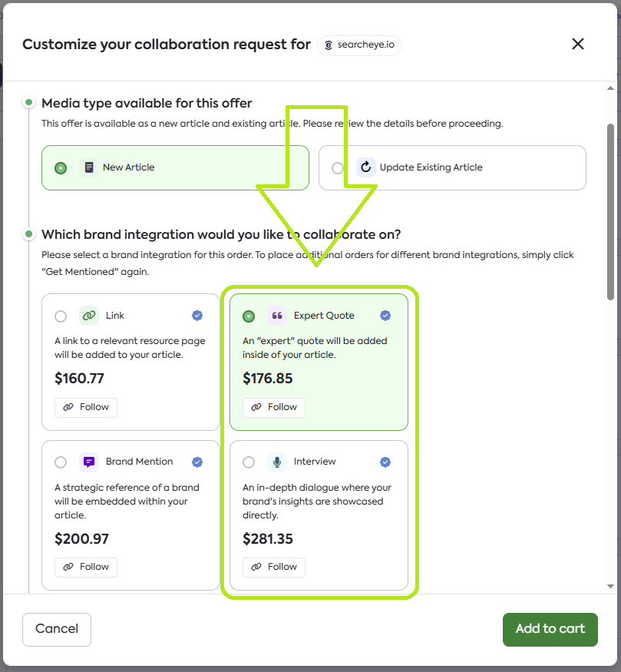The height and width of the screenshot is (672, 621).
Task: Select the Brand Mention radio button
Action: pos(61,462)
